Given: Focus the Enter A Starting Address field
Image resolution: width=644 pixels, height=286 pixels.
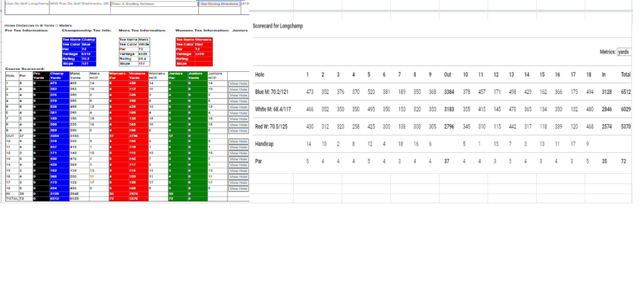Looking at the screenshot, I should [x=154, y=4].
